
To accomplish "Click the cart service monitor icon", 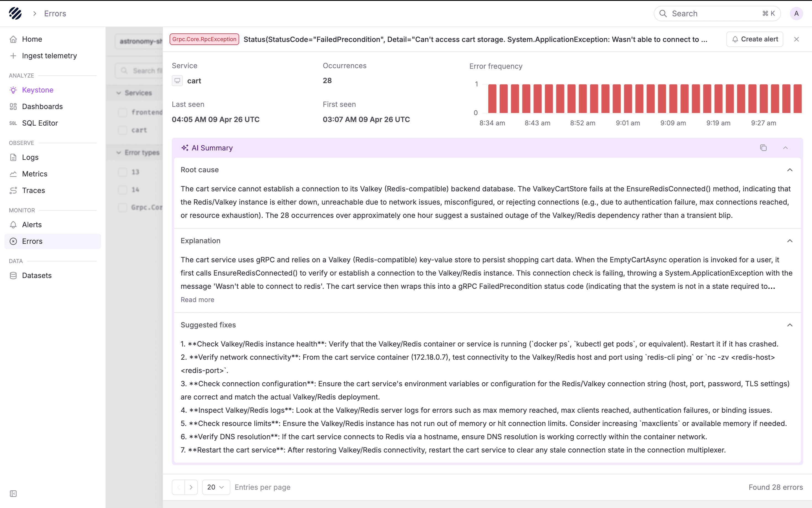I will (x=177, y=81).
